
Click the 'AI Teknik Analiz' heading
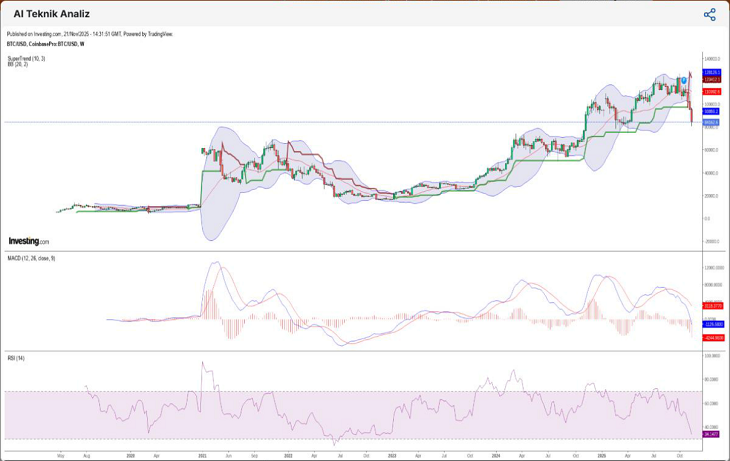(51, 14)
